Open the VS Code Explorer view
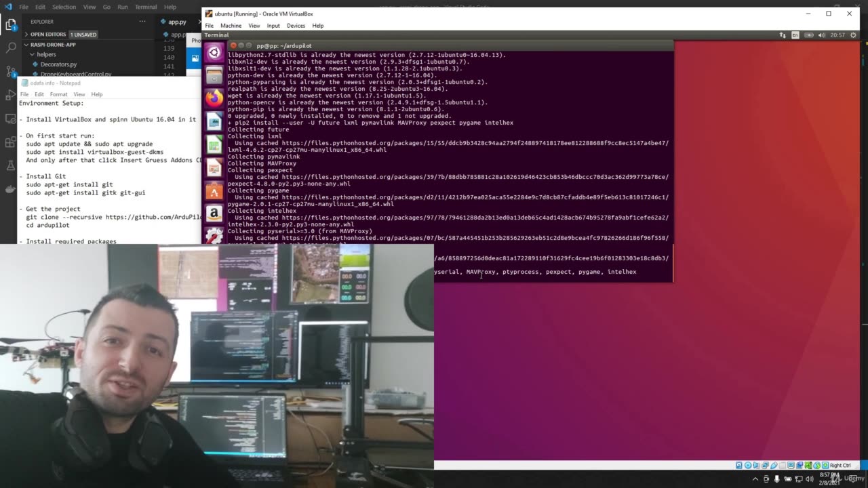This screenshot has width=868, height=488. coord(11,25)
